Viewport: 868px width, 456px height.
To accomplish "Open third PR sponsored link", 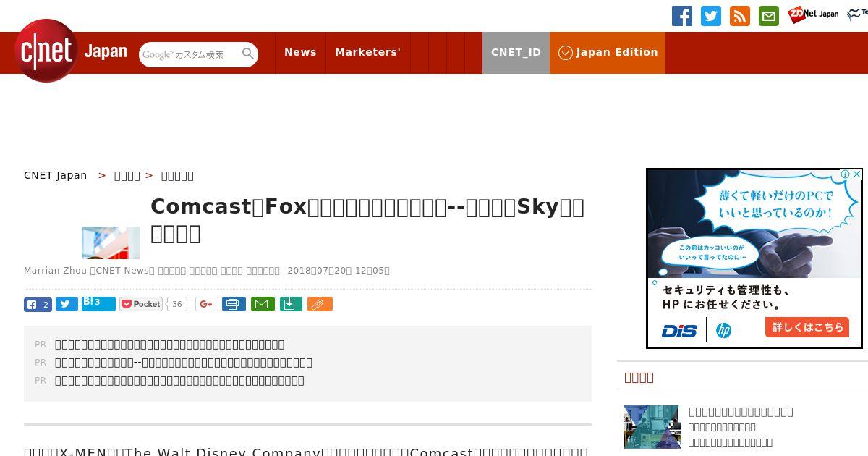I will point(179,381).
